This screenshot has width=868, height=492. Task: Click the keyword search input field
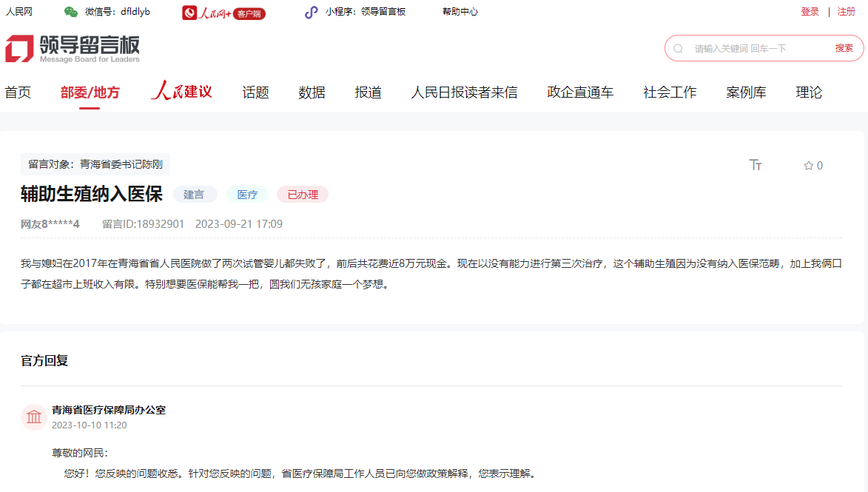[x=747, y=47]
